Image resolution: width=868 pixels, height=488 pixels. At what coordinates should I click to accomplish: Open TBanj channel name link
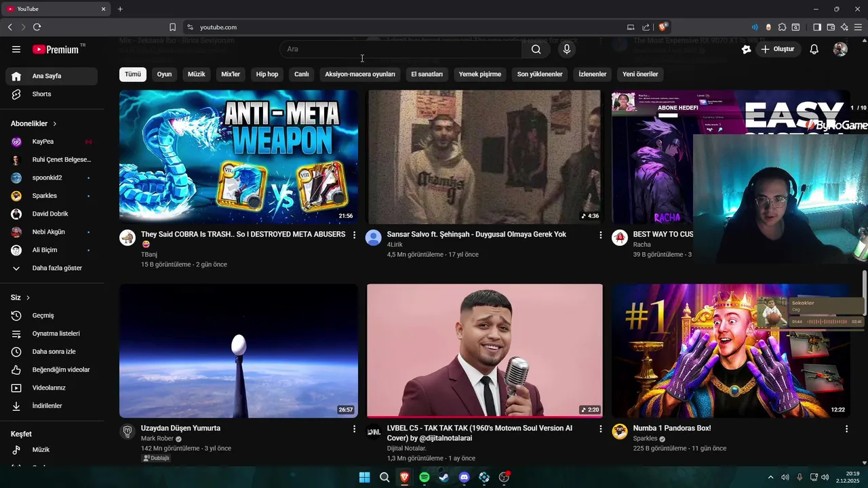[x=149, y=254]
